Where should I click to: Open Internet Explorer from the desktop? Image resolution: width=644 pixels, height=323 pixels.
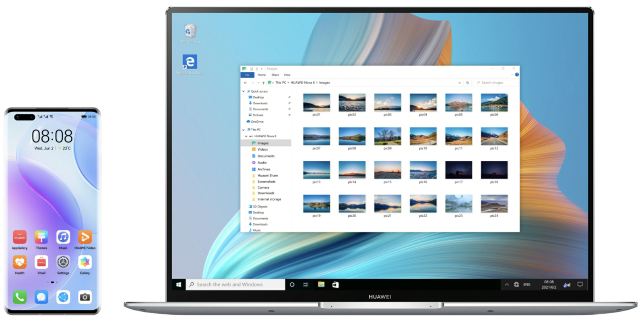coord(190,62)
